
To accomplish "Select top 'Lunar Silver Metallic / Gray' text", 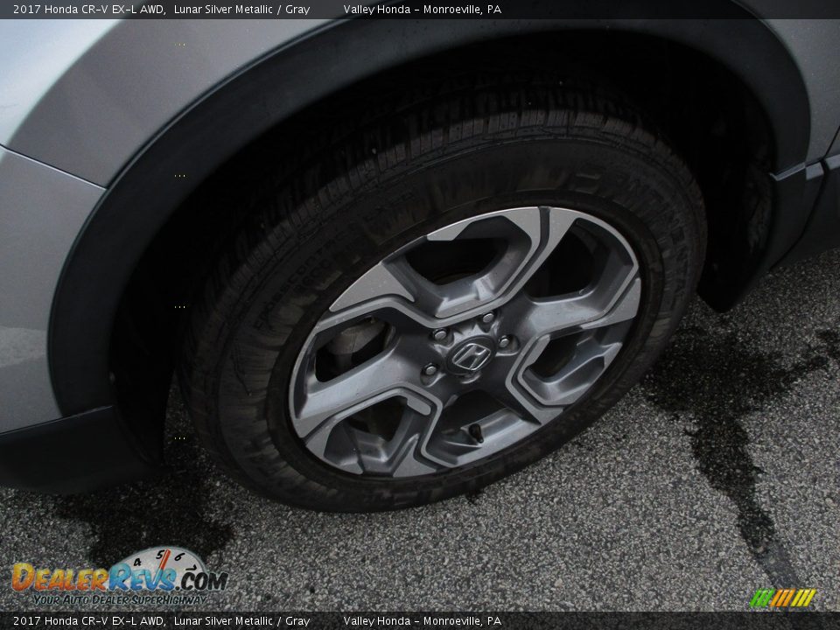I will tap(241, 9).
